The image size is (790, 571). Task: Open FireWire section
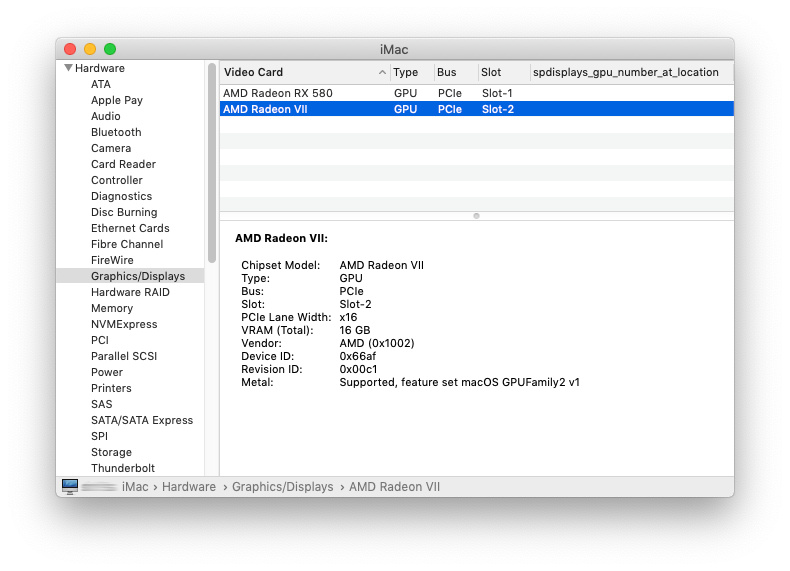pos(112,261)
